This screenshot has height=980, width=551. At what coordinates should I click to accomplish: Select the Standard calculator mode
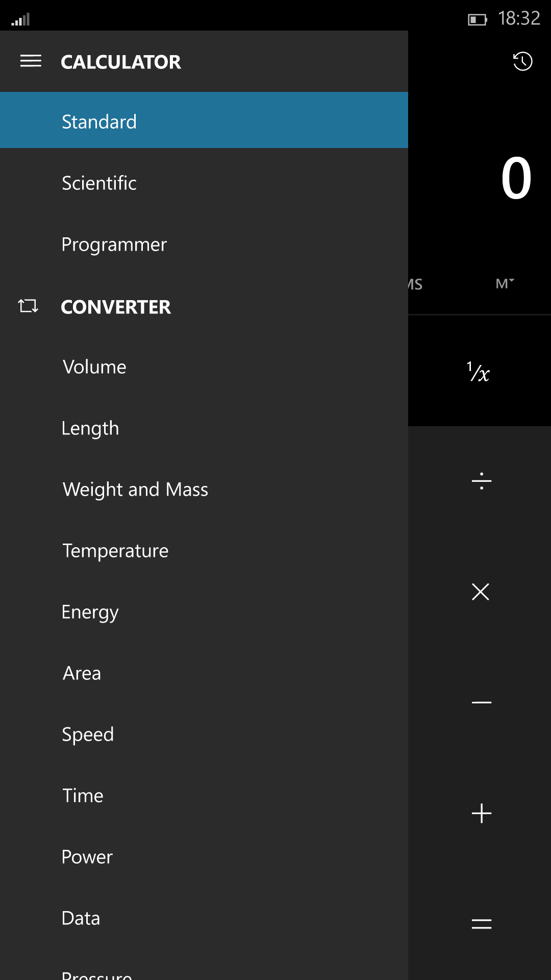pos(204,120)
